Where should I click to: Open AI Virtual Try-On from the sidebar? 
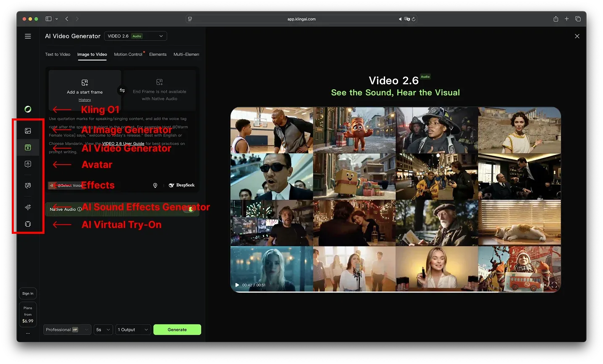click(x=28, y=224)
